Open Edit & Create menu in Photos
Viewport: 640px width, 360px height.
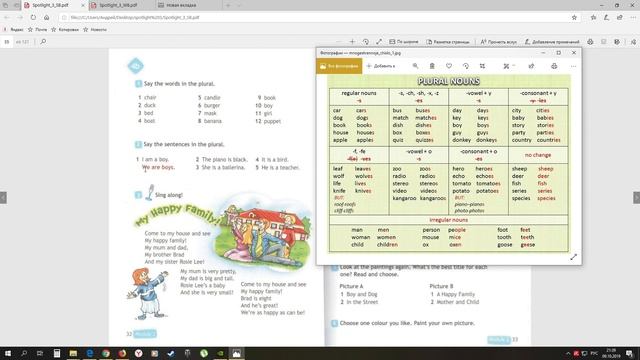pos(509,66)
